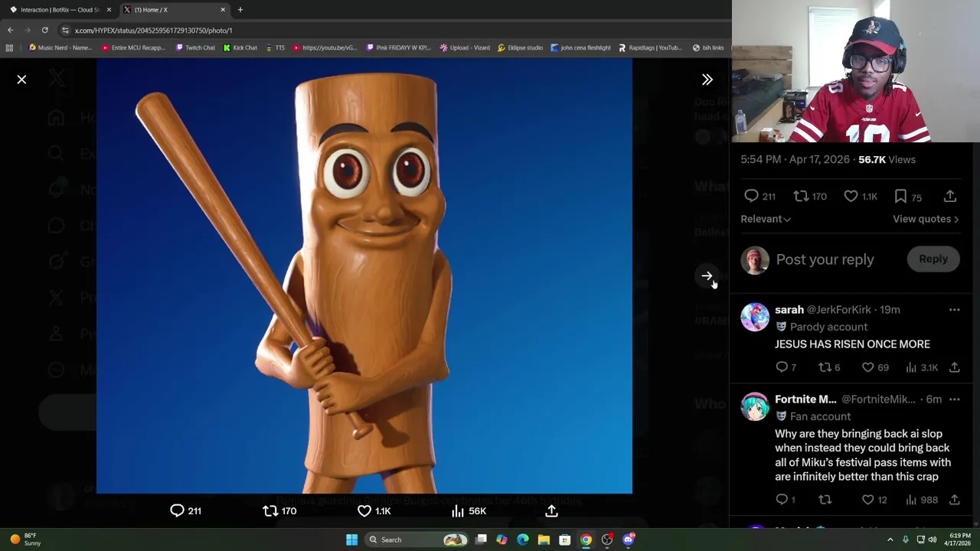Open Kick Chat bookmark
This screenshot has height=551, width=980.
(240, 47)
